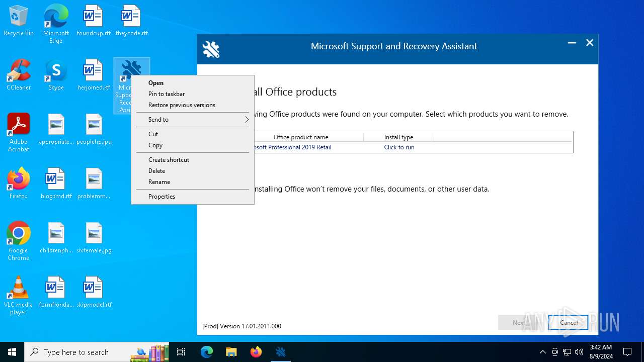Choose Create shortcut in context menu

click(x=193, y=160)
